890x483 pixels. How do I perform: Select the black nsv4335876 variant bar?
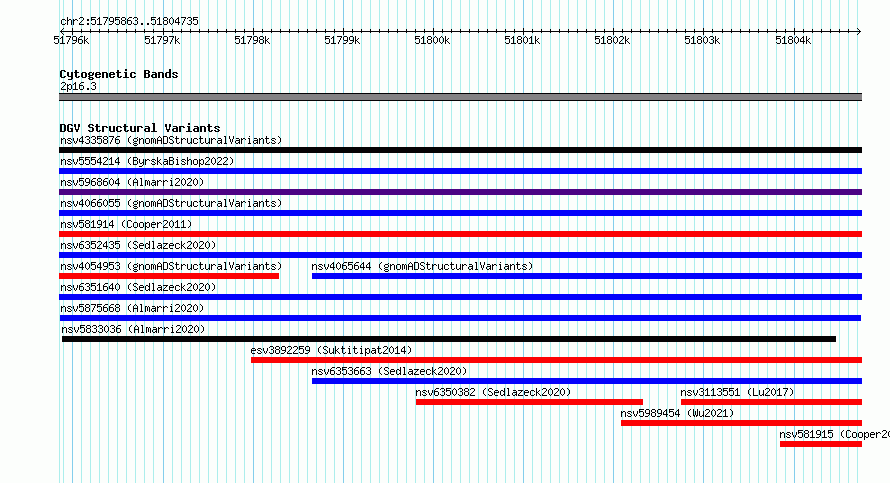pos(460,150)
